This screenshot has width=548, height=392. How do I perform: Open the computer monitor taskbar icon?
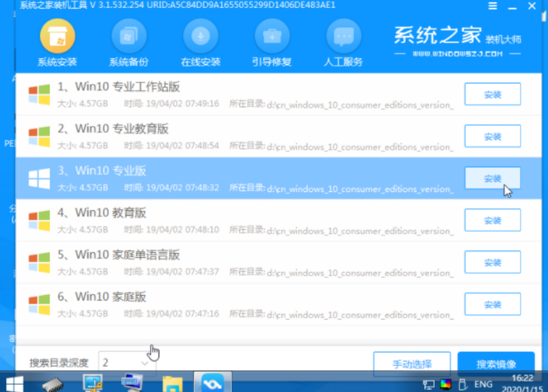click(92, 383)
